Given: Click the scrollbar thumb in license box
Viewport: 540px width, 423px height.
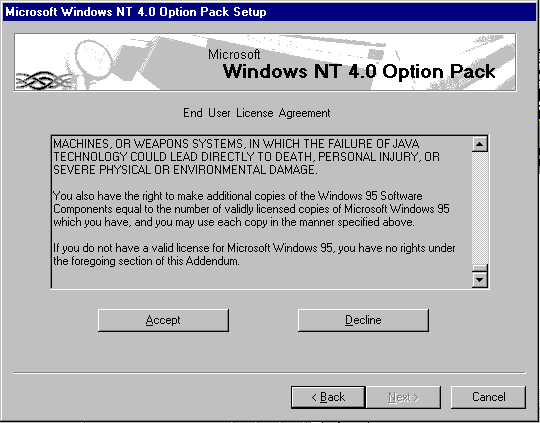Looking at the screenshot, I should point(479,268).
